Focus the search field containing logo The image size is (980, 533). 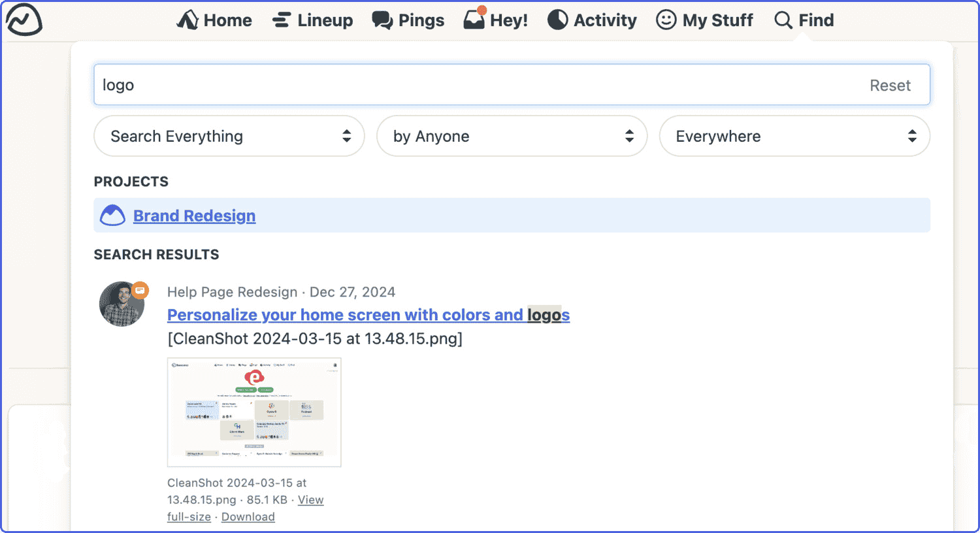[x=512, y=85]
